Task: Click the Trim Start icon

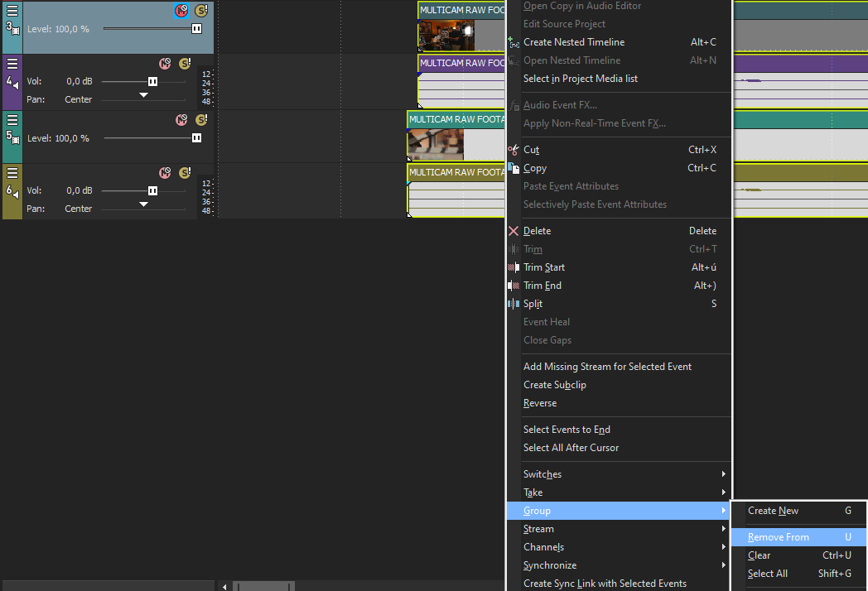Action: [514, 267]
